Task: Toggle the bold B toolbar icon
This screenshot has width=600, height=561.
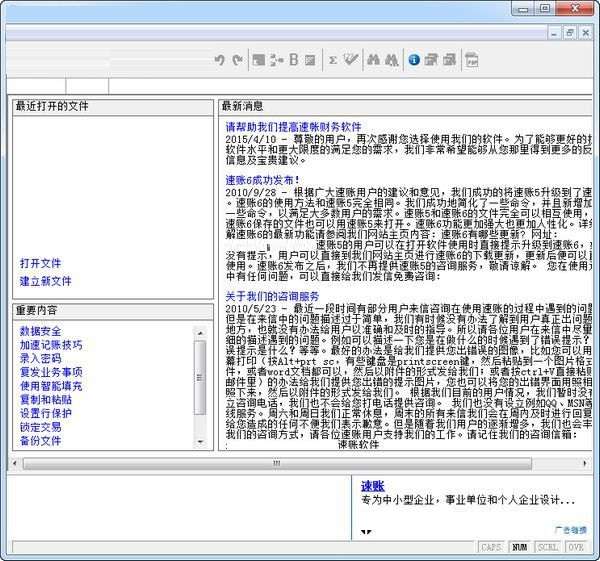Action: point(294,60)
